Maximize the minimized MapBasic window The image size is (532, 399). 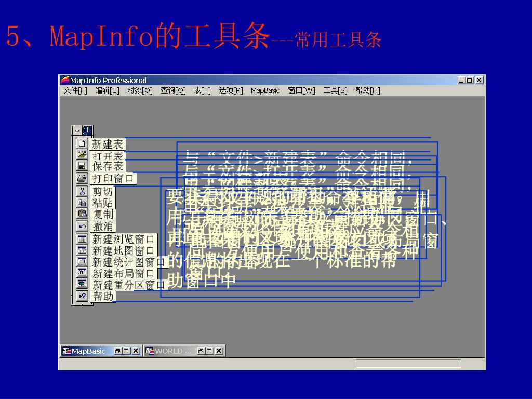point(126,351)
